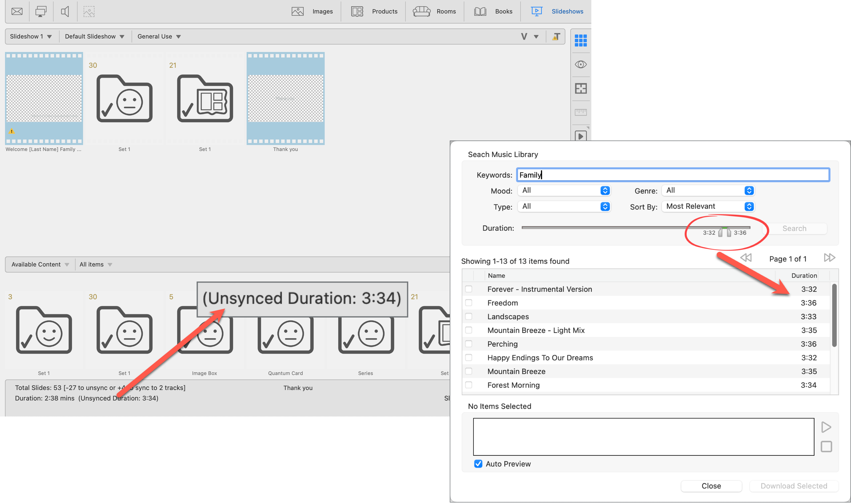The width and height of the screenshot is (851, 504).
Task: Open the Sort By Most Relevant dropdown
Action: (x=708, y=206)
